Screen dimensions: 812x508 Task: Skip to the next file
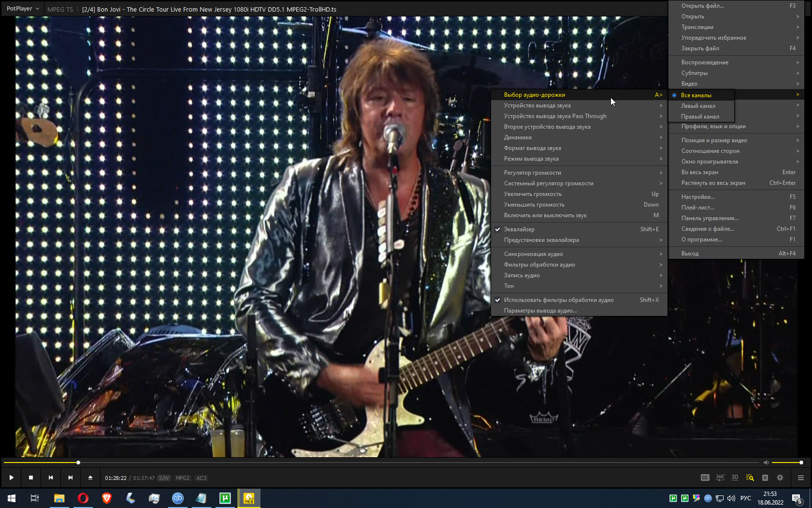[71, 478]
